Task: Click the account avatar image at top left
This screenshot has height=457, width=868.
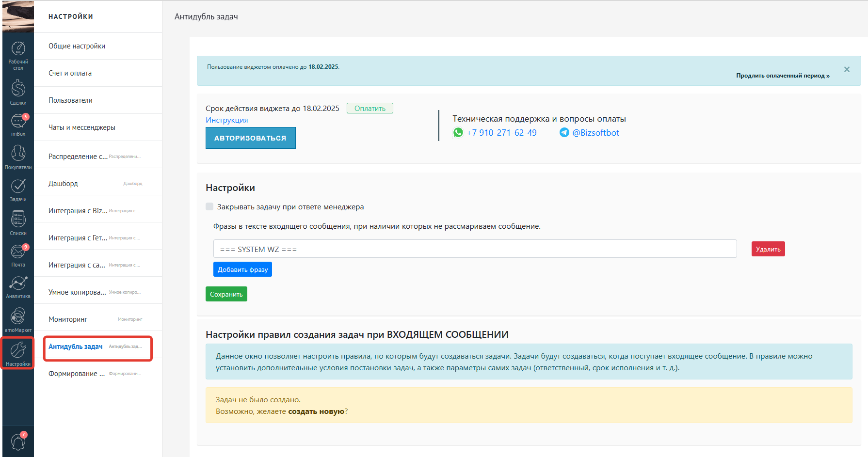Action: tap(18, 16)
